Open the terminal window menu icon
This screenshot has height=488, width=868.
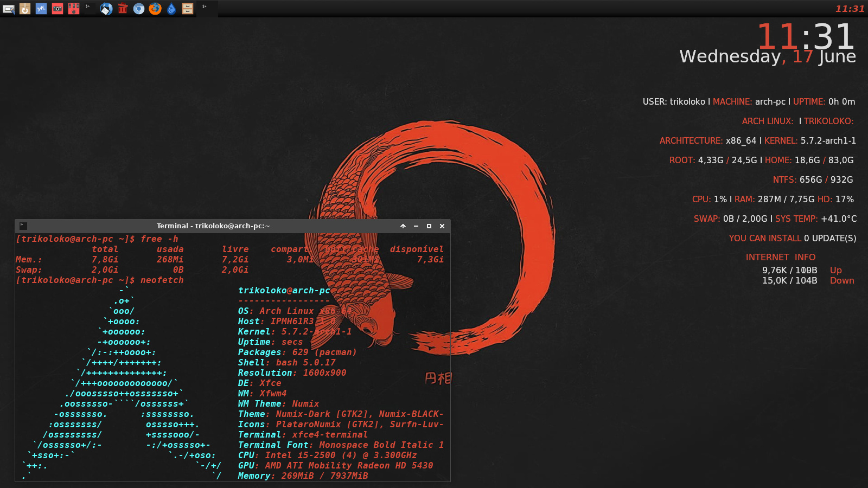[23, 226]
